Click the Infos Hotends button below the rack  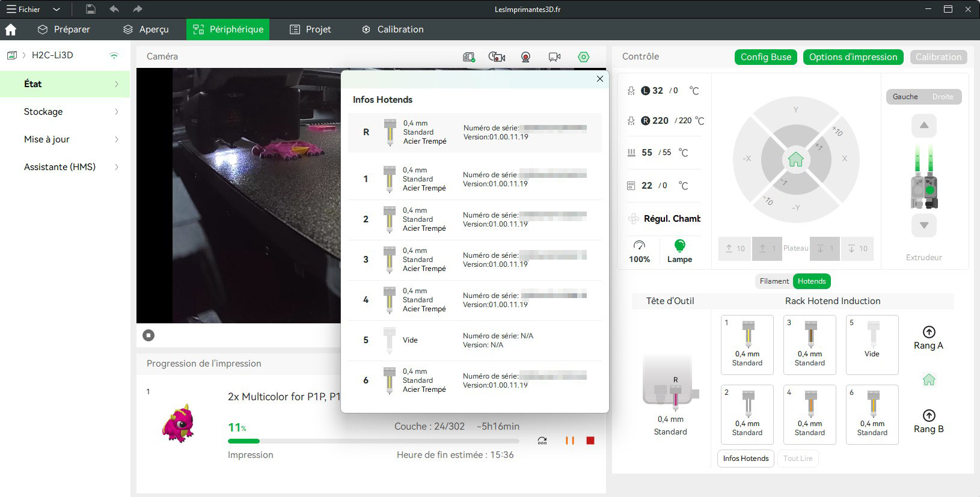coord(746,459)
